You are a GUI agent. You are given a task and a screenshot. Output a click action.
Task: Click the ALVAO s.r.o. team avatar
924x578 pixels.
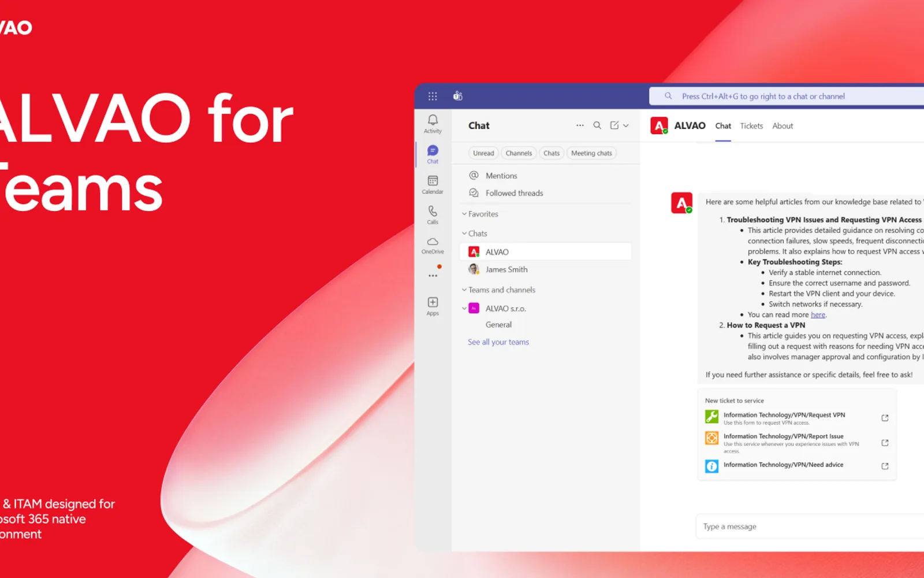[474, 308]
